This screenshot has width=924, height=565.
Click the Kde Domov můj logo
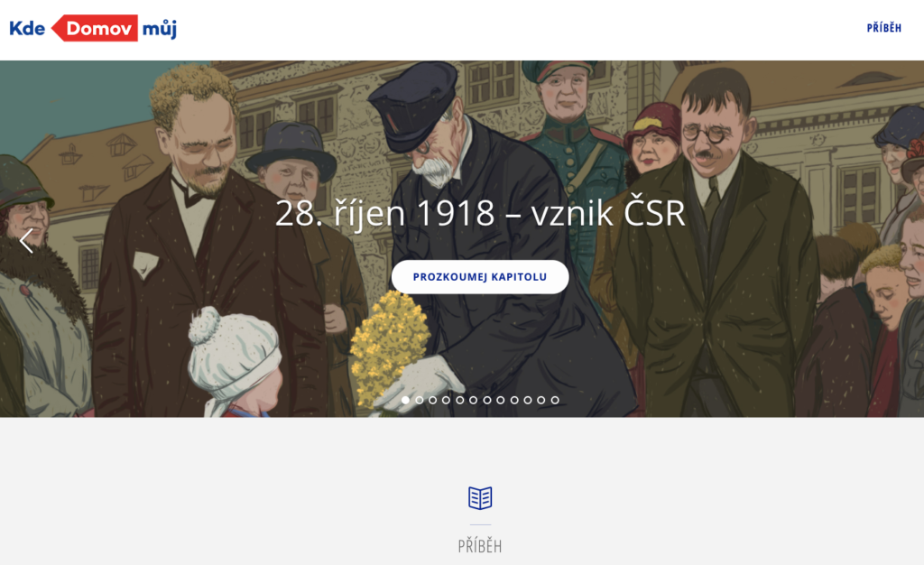pyautogui.click(x=93, y=28)
